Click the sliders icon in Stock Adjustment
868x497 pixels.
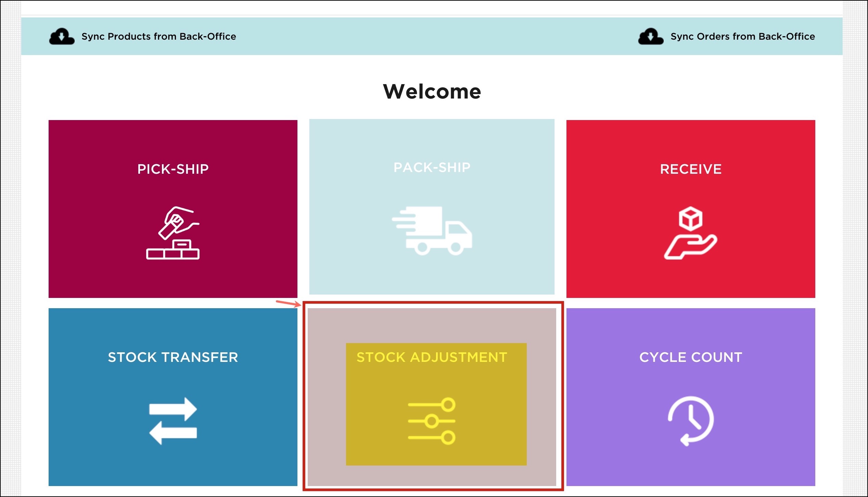click(x=432, y=421)
